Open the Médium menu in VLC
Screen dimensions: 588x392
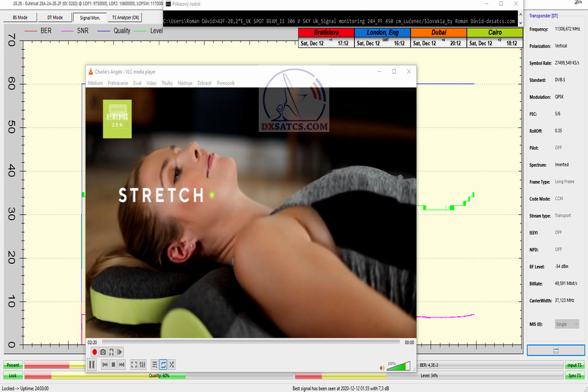[x=95, y=83]
